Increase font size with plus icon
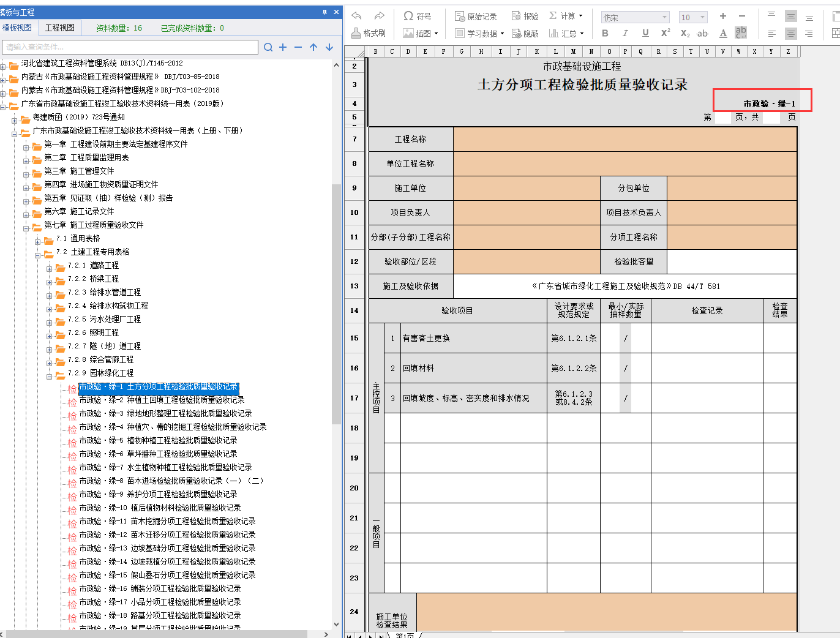Screen dimensions: 840x638 coord(723,16)
